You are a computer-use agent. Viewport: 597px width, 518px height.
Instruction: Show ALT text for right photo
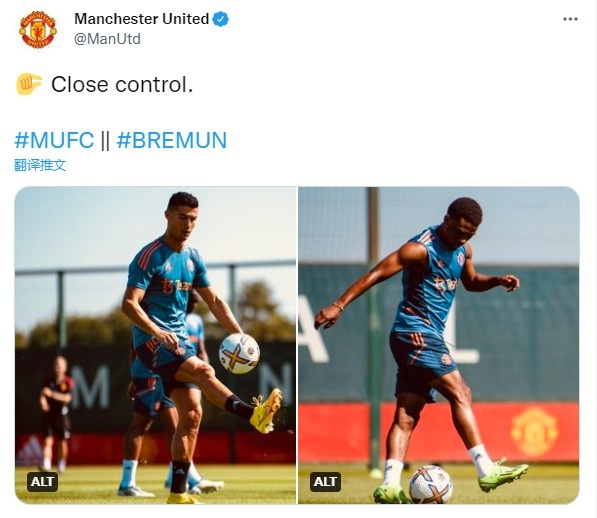[325, 481]
